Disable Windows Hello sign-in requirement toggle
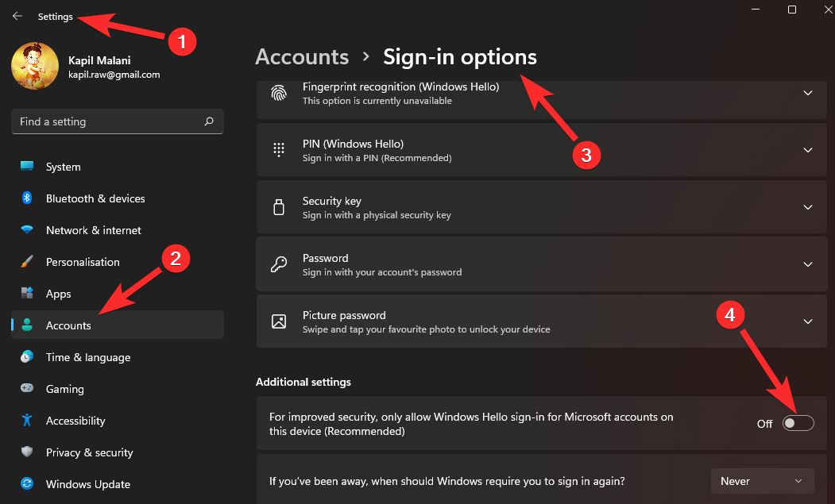 click(798, 423)
